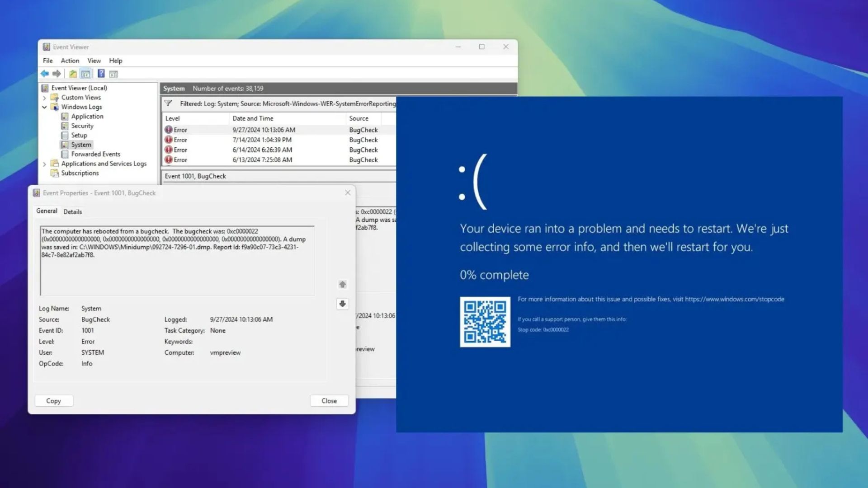Viewport: 868px width, 488px height.
Task: Expand Applications and Services Logs
Action: coord(44,164)
